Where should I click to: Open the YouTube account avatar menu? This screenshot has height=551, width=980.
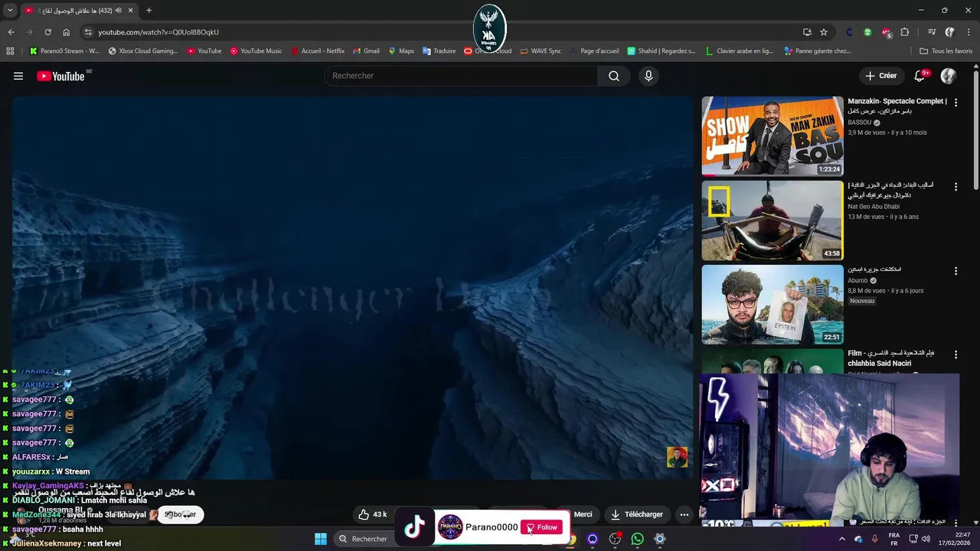(949, 76)
